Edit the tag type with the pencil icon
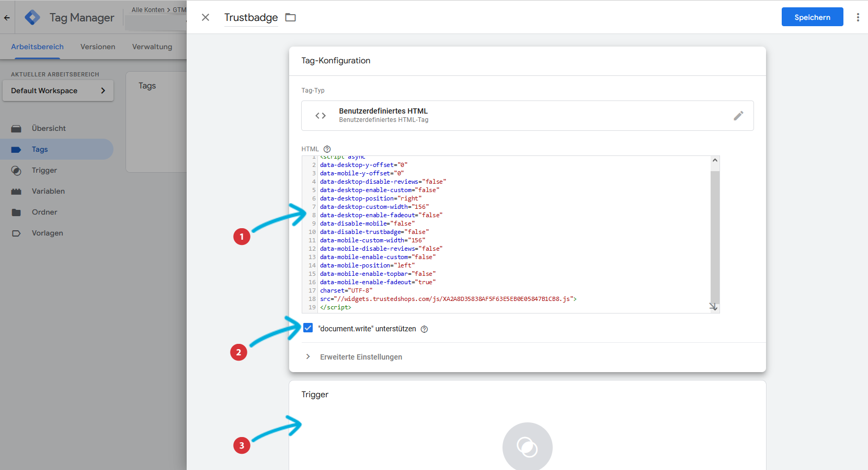The image size is (868, 470). coord(738,116)
